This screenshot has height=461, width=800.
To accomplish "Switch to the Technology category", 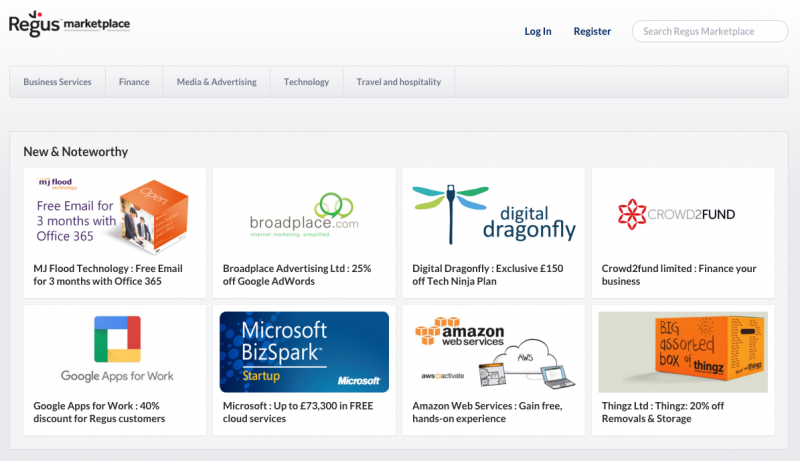I will point(306,82).
